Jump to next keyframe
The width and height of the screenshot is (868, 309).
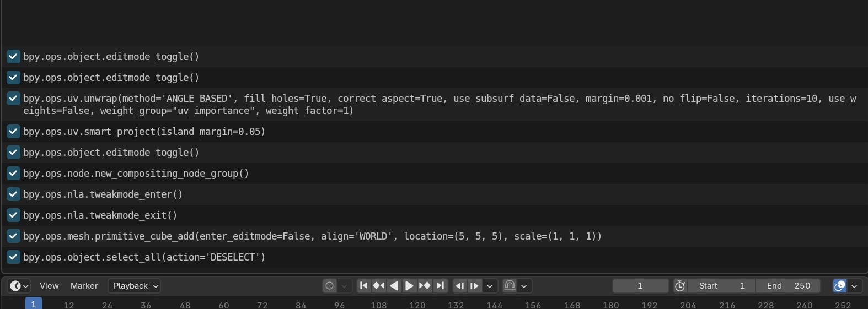(x=425, y=286)
